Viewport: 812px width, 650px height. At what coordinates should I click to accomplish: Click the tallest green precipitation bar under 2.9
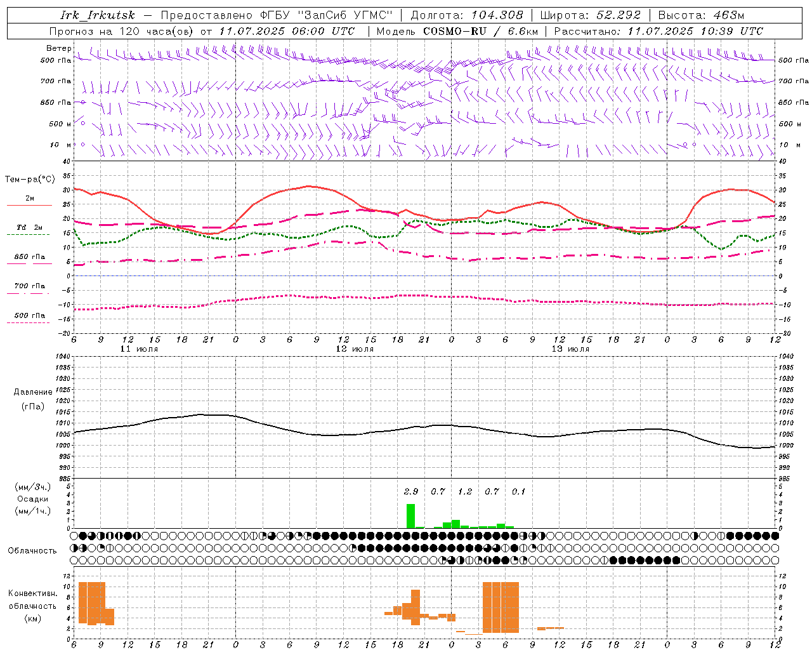[410, 516]
